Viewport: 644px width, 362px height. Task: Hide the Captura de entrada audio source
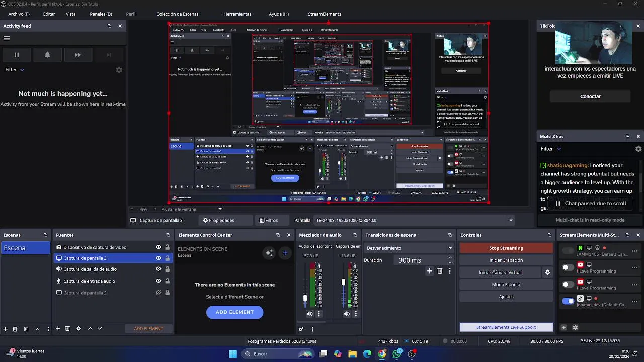[x=158, y=281]
